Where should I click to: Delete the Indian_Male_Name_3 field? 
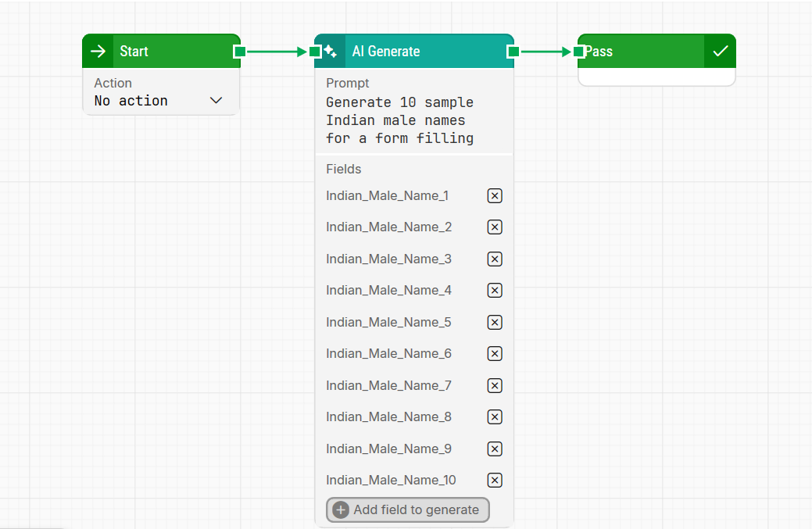click(x=494, y=259)
